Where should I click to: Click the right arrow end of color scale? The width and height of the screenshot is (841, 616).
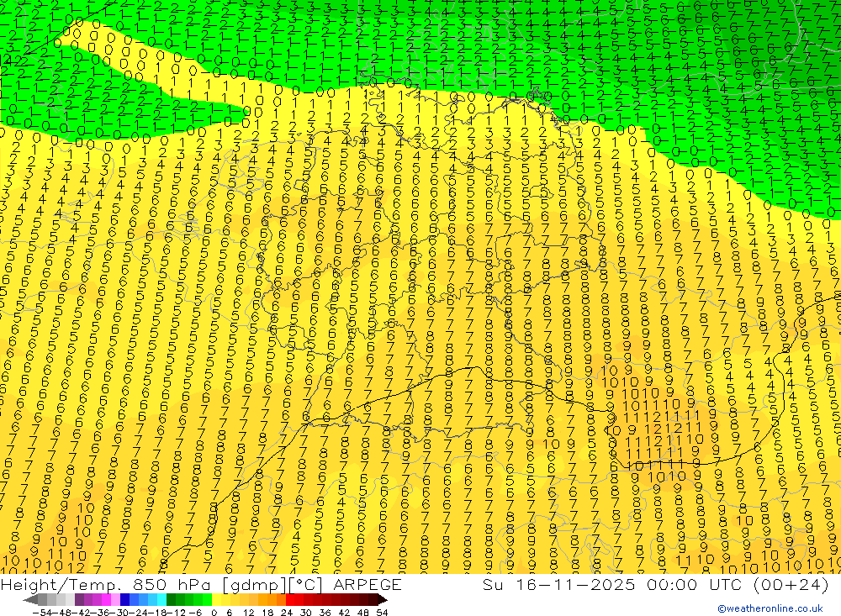pyautogui.click(x=383, y=600)
